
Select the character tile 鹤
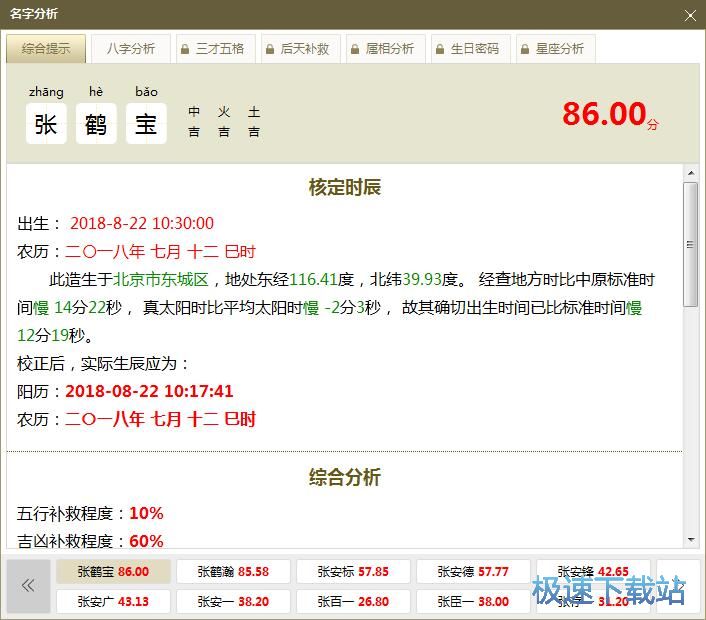coord(96,124)
